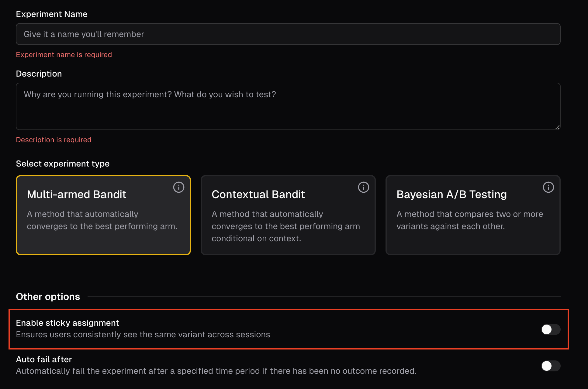This screenshot has width=588, height=389.
Task: Click the Bayesian A/B Testing heading
Action: 452,194
